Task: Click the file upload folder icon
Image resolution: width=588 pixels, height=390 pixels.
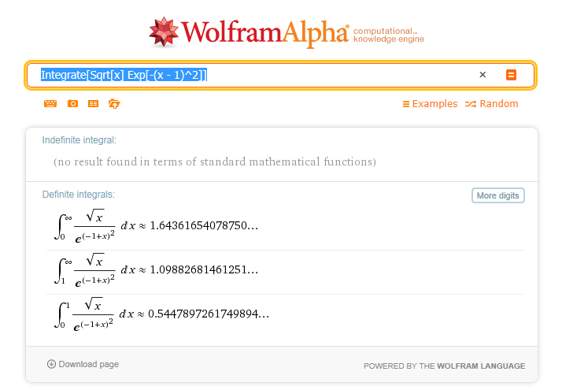Action: pyautogui.click(x=114, y=104)
